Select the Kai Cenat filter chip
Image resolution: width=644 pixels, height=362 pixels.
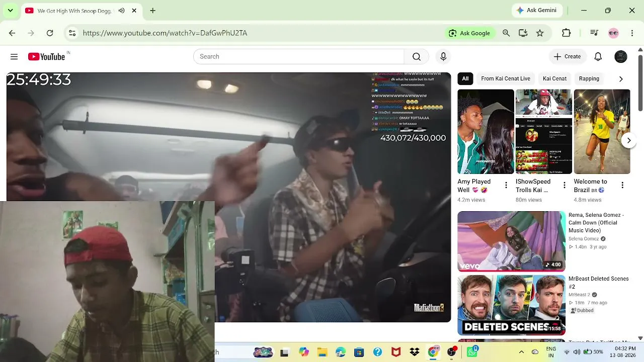pyautogui.click(x=554, y=78)
